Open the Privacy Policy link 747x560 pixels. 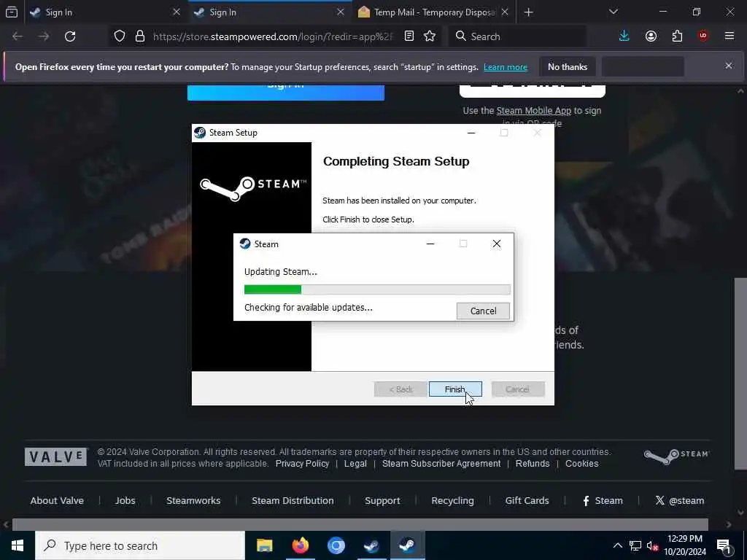tap(302, 463)
